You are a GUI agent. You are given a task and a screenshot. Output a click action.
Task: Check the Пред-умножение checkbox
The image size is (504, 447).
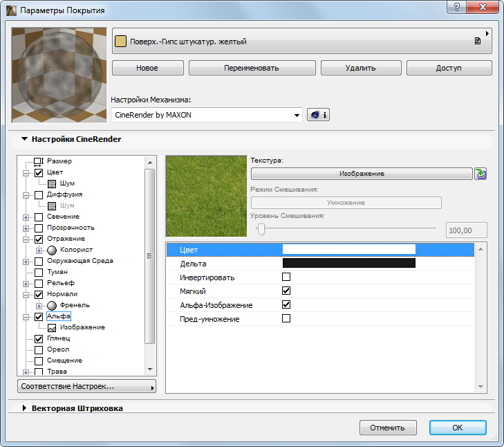[x=286, y=318]
